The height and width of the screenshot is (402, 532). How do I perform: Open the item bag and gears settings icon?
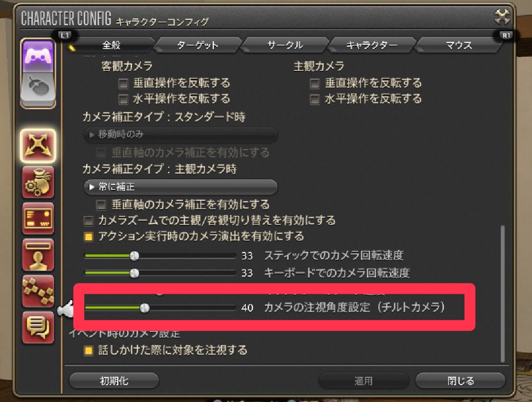[x=38, y=183]
